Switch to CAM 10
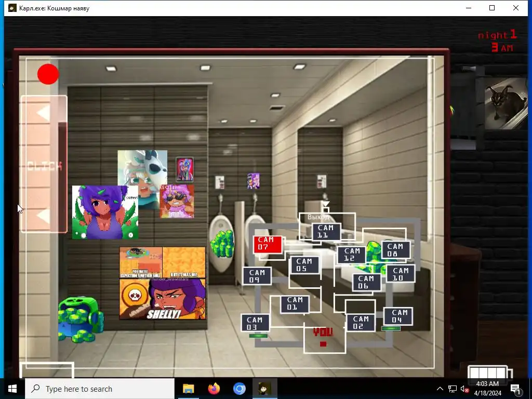532x399 pixels. (x=401, y=274)
